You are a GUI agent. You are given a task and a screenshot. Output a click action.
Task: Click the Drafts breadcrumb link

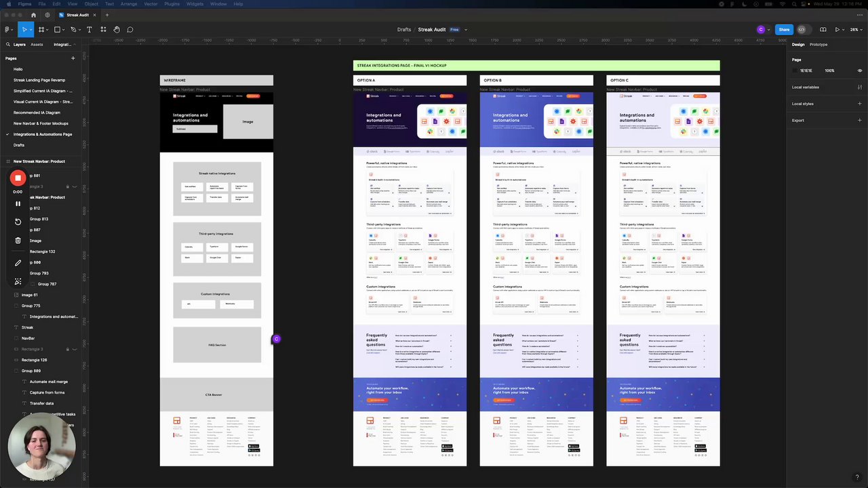(404, 30)
